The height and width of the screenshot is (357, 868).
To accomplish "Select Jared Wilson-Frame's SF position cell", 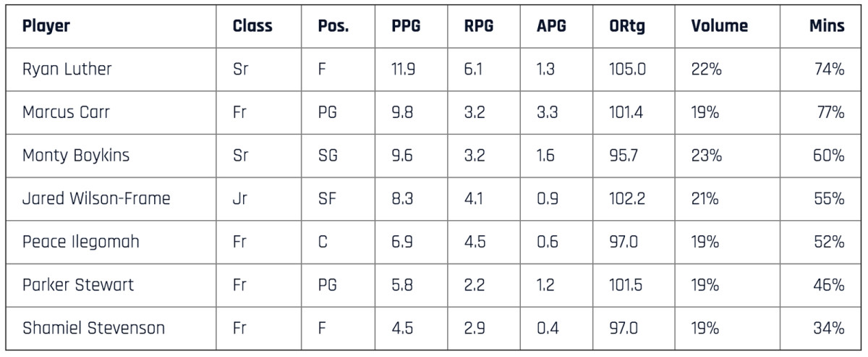I will pos(327,198).
